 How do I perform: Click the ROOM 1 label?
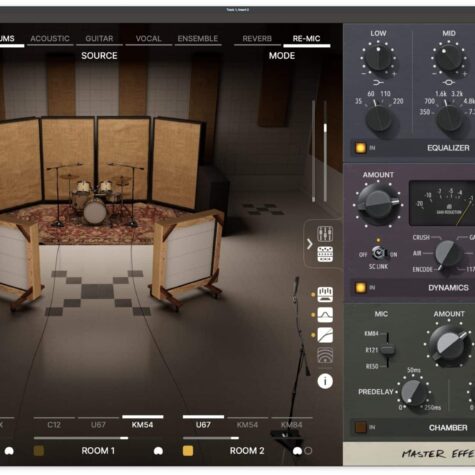98,451
